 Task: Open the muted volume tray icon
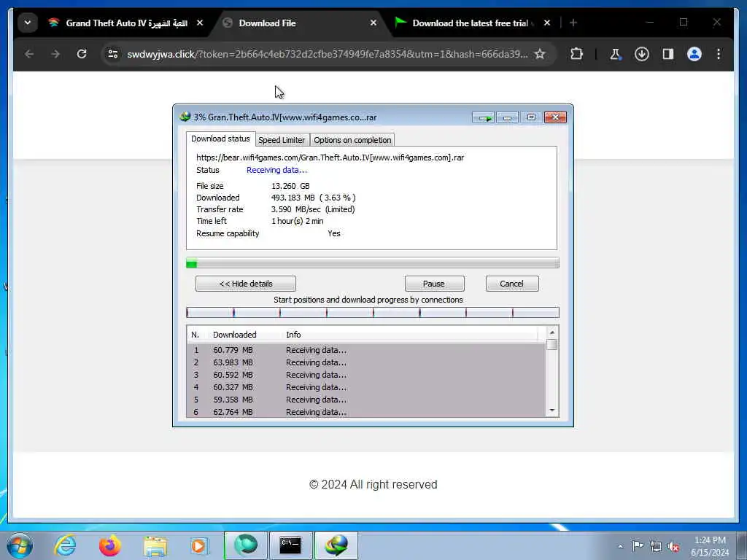tap(673, 547)
